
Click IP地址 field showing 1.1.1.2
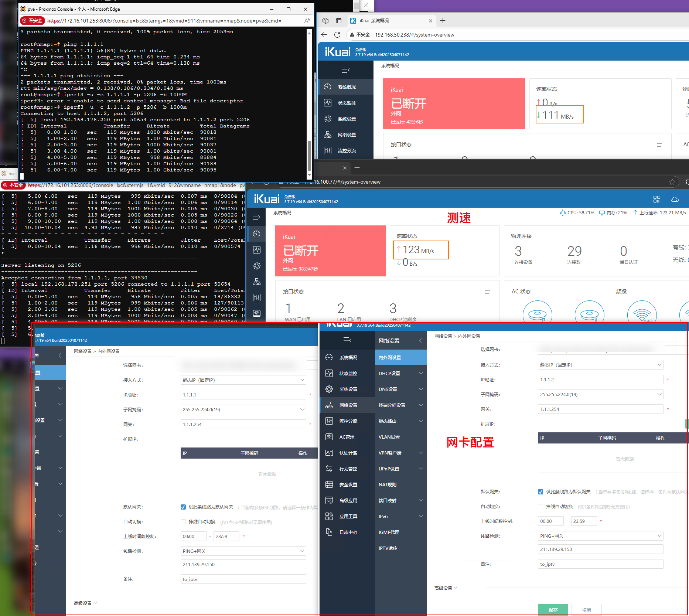click(x=600, y=380)
